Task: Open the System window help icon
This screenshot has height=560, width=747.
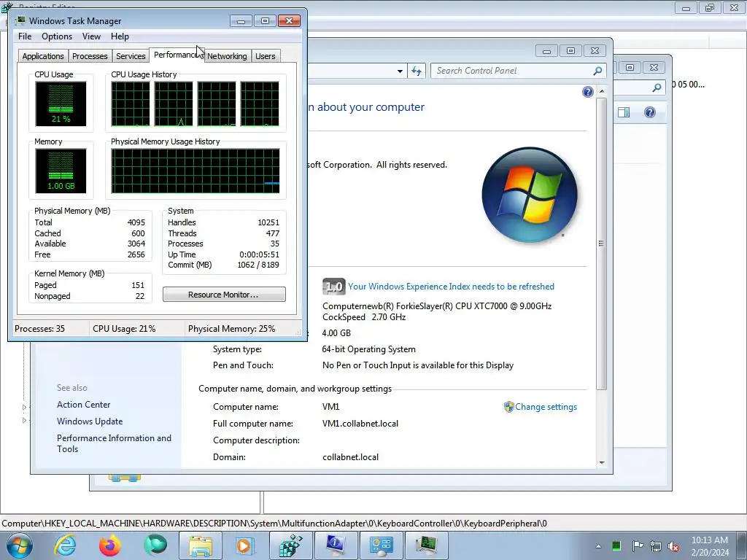Action: (x=588, y=92)
